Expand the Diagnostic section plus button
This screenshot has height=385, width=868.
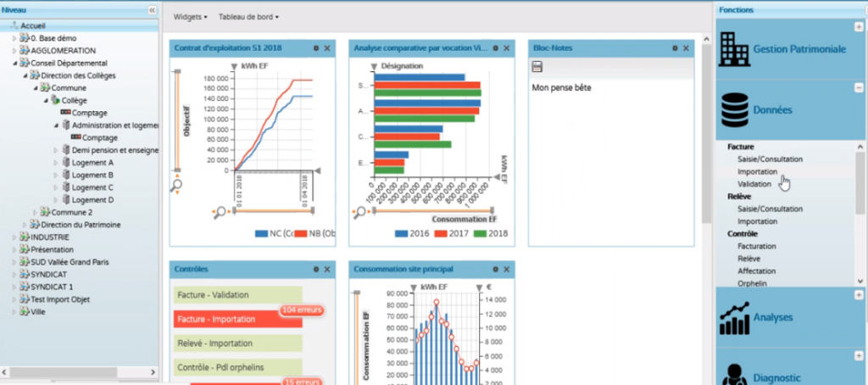click(859, 355)
